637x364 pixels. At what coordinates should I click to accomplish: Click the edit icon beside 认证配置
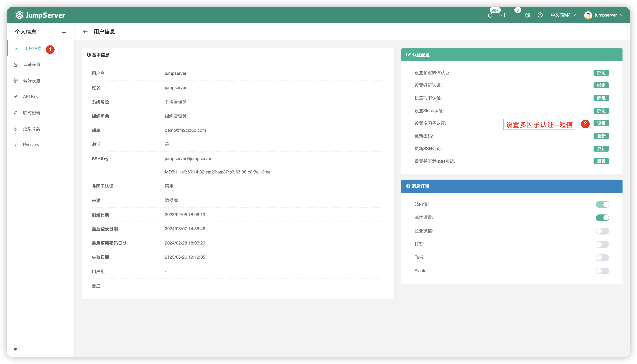point(408,55)
